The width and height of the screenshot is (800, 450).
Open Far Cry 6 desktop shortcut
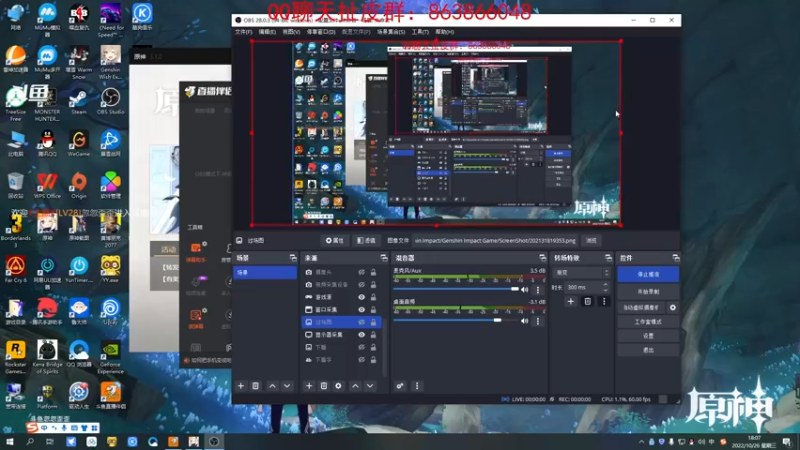click(15, 270)
